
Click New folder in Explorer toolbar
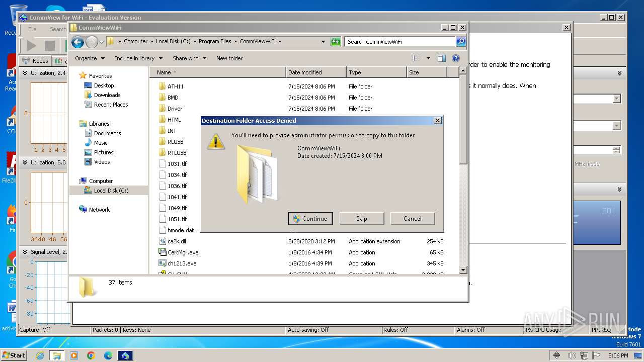pos(229,58)
